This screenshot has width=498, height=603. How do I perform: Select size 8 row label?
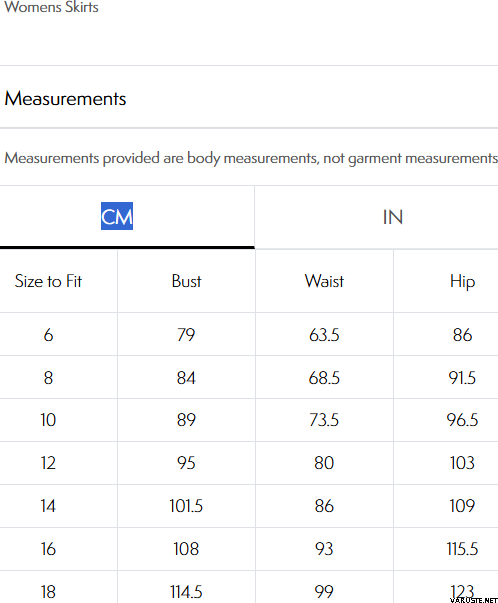click(48, 378)
